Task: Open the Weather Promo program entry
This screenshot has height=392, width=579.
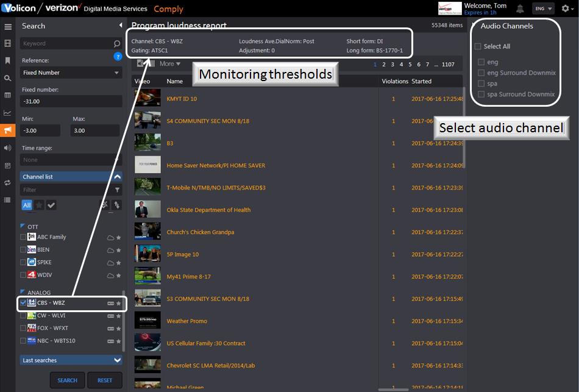Action: tap(187, 321)
